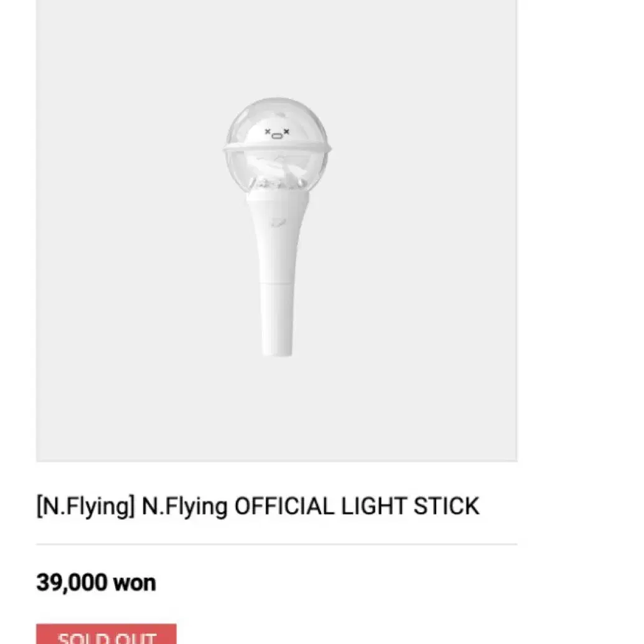Click the [N.Flying] bracket tag in title

point(85,506)
